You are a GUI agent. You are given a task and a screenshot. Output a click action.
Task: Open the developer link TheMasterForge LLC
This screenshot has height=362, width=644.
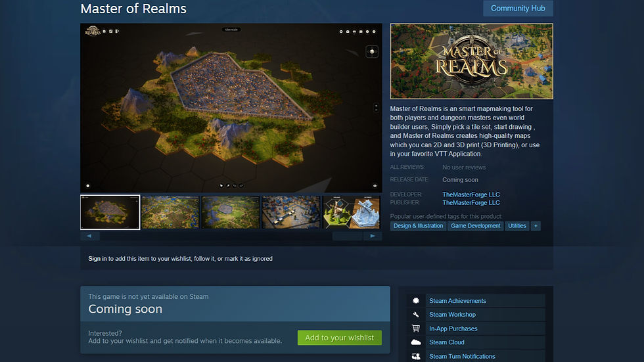(471, 194)
